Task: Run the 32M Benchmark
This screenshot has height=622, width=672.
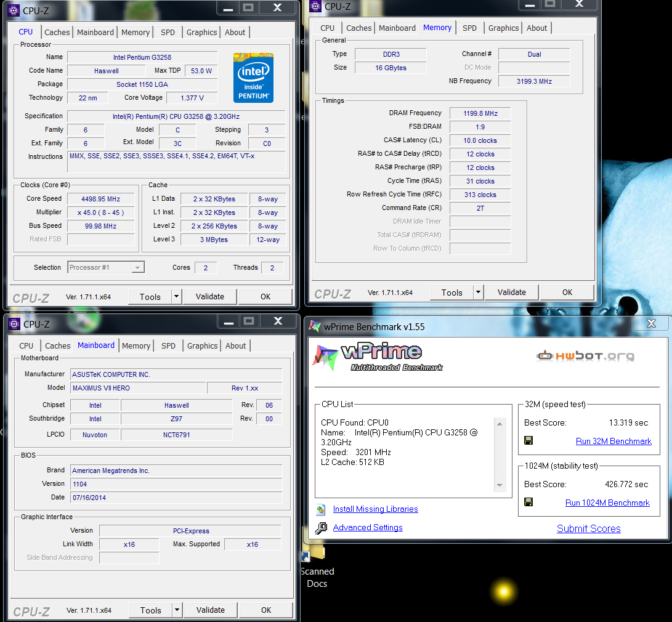Action: coord(613,441)
